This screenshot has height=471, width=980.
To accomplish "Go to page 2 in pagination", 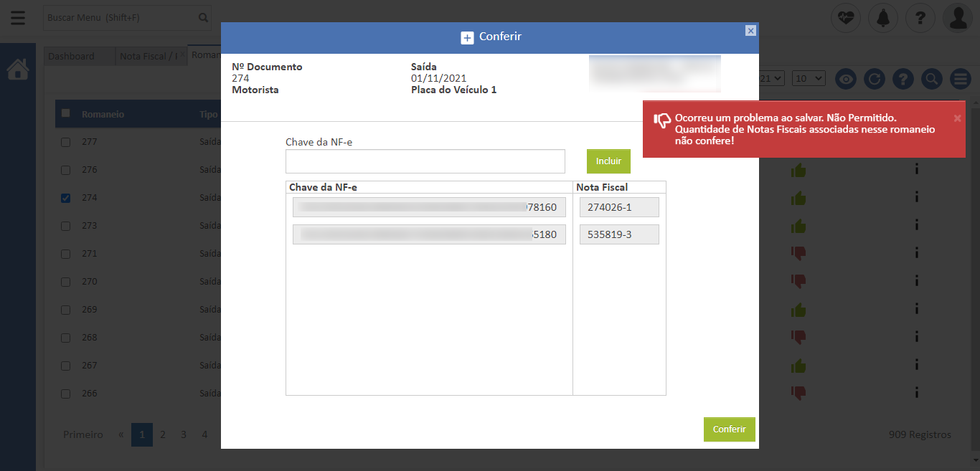I will coord(163,434).
